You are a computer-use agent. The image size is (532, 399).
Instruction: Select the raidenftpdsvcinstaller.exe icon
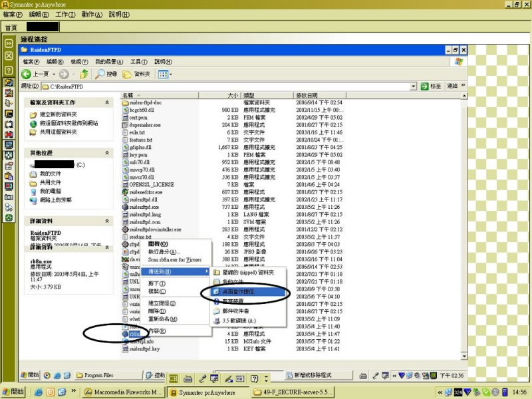(x=125, y=229)
